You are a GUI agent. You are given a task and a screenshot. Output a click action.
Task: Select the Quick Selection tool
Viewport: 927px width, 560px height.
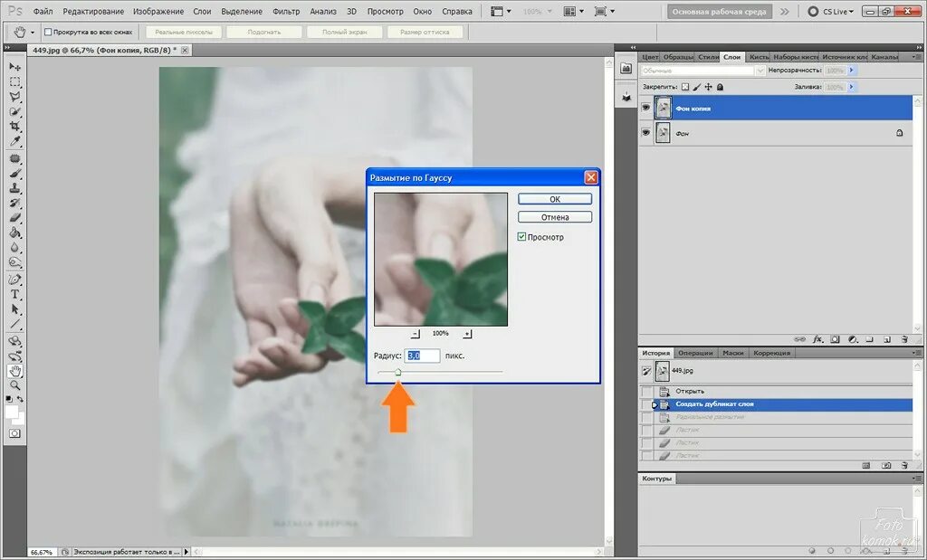click(x=14, y=111)
